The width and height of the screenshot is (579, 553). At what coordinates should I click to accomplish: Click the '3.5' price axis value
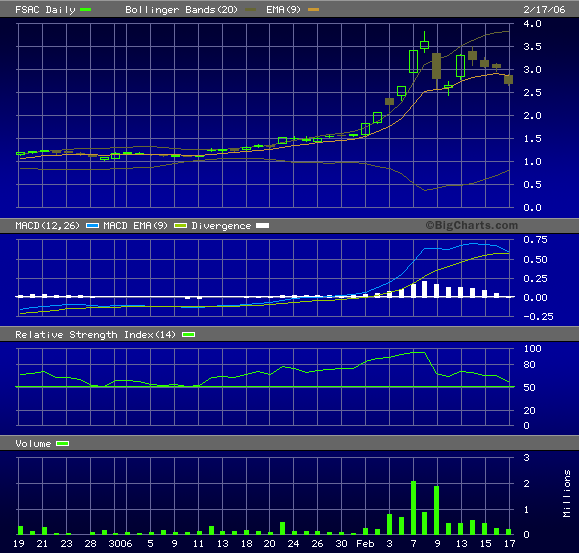click(532, 47)
